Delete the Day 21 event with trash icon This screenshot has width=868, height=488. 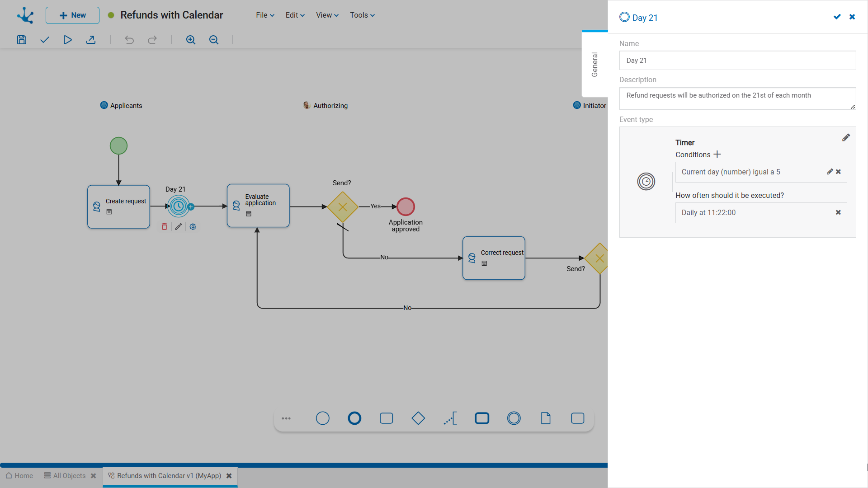165,227
